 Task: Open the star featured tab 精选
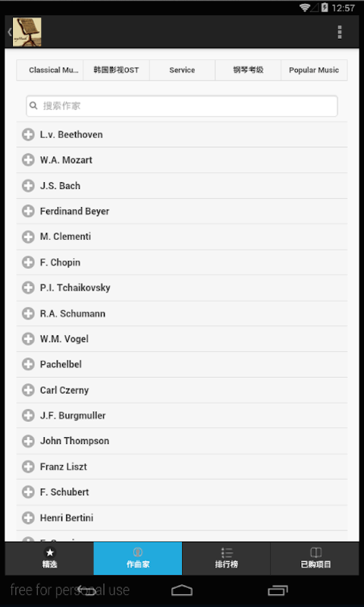point(49,558)
